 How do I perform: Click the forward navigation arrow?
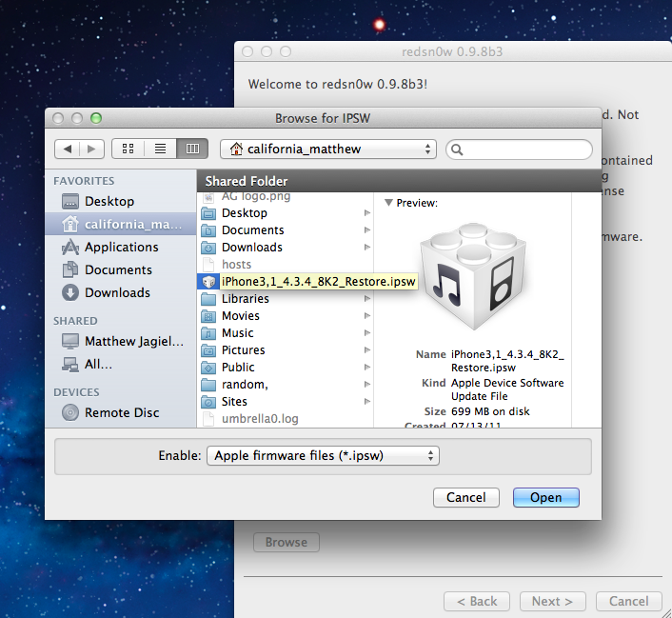click(x=92, y=149)
